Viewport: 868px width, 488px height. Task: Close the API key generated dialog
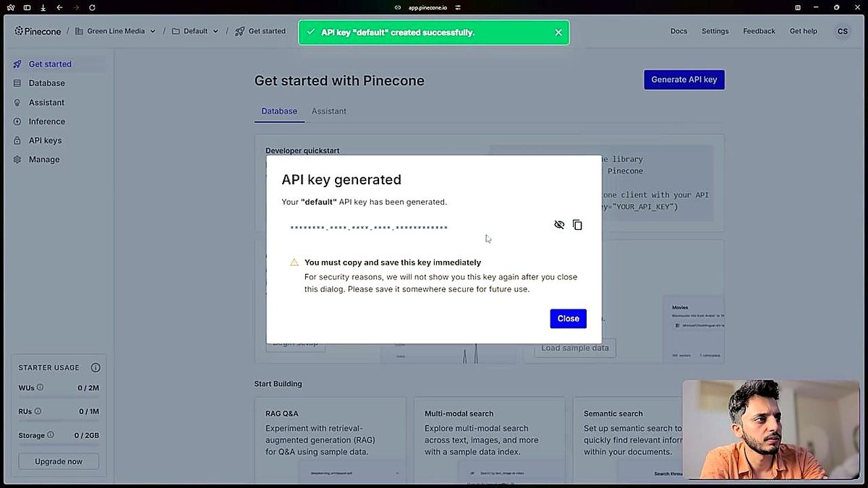[x=568, y=319]
